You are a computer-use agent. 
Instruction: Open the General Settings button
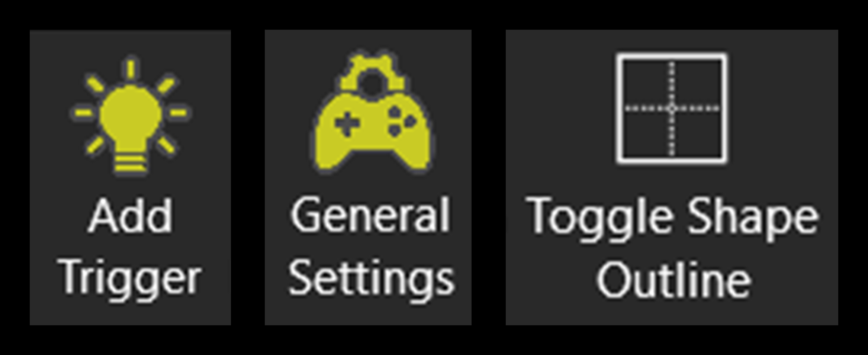[x=368, y=178]
